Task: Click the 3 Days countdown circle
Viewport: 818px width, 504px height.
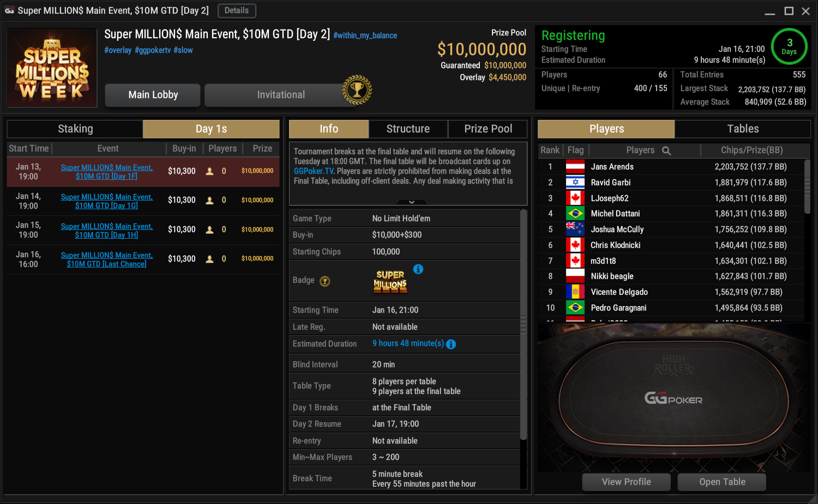Action: [789, 46]
